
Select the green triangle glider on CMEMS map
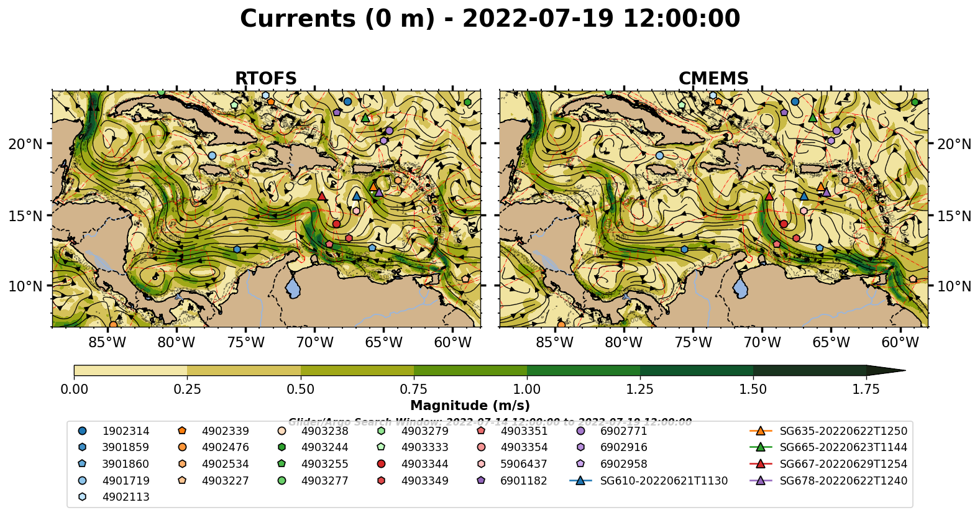click(x=812, y=117)
